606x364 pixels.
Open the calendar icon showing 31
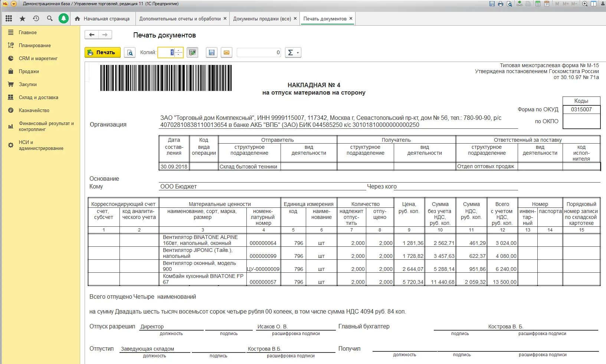point(547,4)
